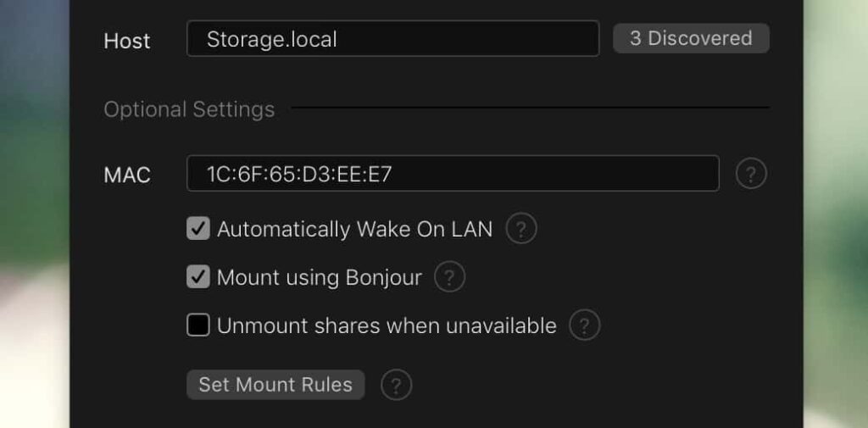Open help for Unmount shares when unavailable
Image resolution: width=868 pixels, height=428 pixels.
(585, 325)
